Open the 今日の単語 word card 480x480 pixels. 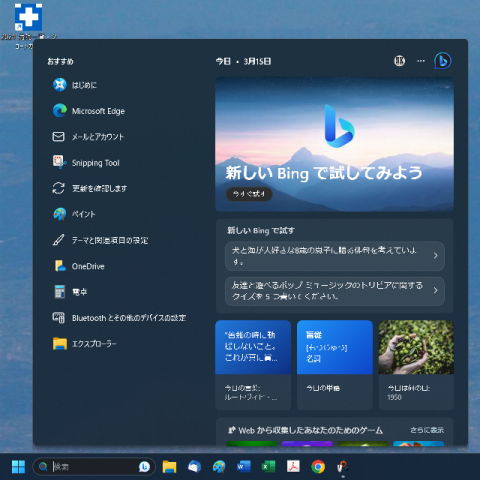(335, 365)
